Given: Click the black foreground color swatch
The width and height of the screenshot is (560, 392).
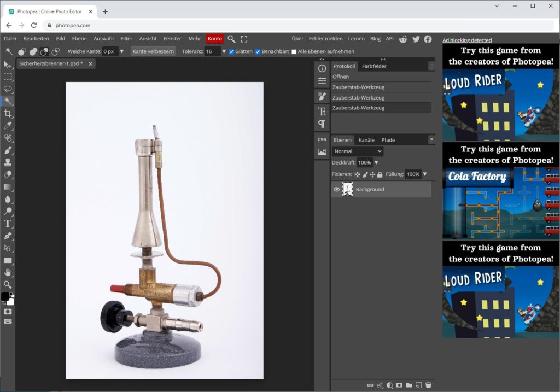Looking at the screenshot, I should pos(5,296).
